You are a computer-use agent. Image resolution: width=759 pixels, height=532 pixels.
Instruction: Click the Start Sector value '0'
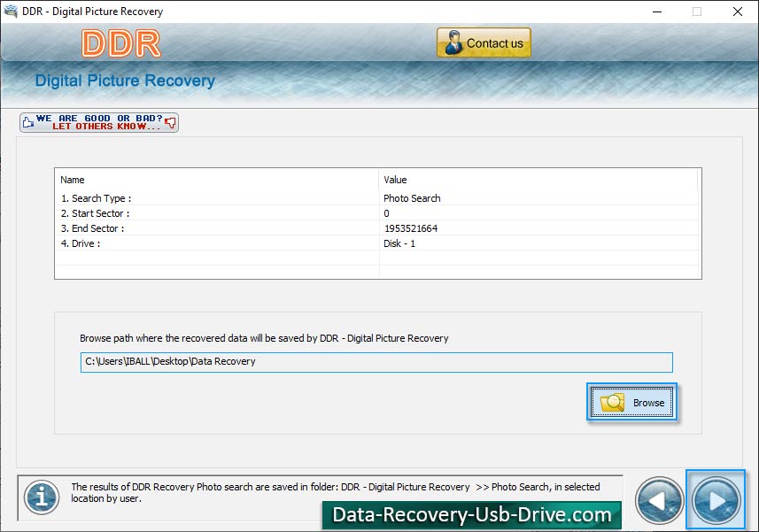tap(386, 213)
